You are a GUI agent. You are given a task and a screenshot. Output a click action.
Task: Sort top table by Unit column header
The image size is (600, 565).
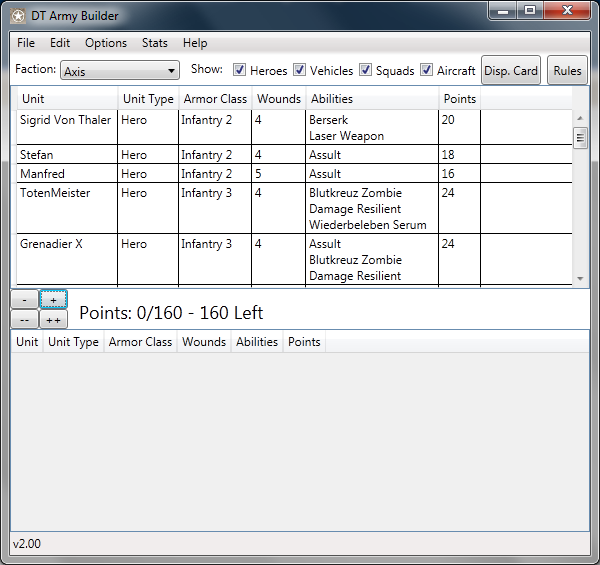tap(67, 99)
